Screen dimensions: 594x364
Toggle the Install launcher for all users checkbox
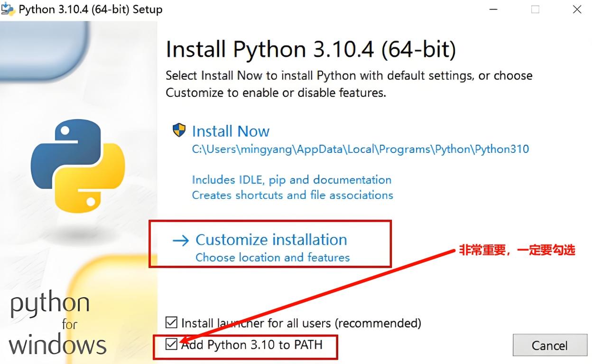pyautogui.click(x=171, y=323)
